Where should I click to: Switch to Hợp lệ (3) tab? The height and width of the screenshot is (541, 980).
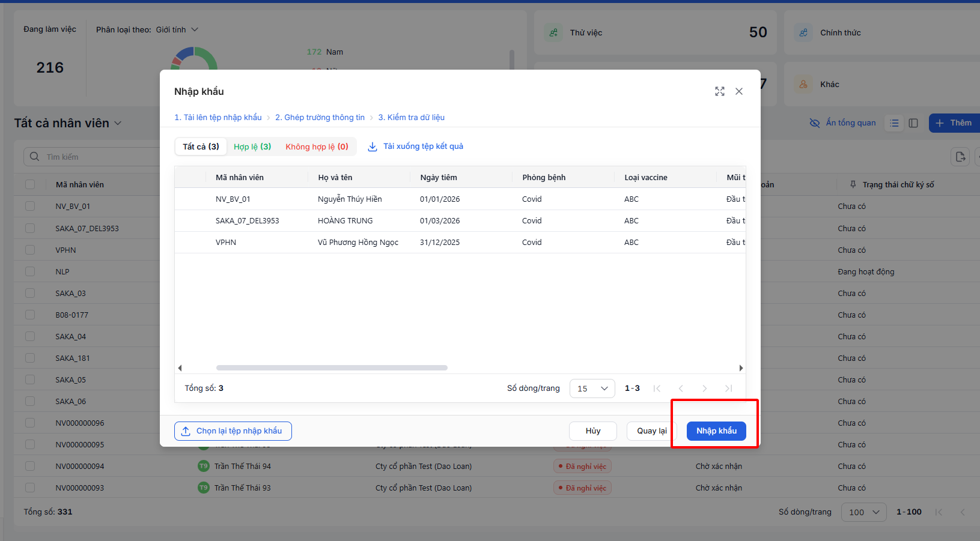pos(252,147)
